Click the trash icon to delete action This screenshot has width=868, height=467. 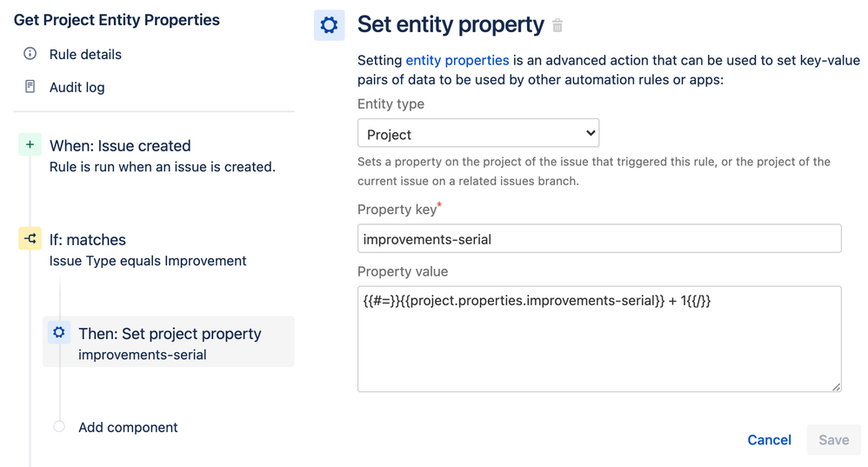coord(558,26)
